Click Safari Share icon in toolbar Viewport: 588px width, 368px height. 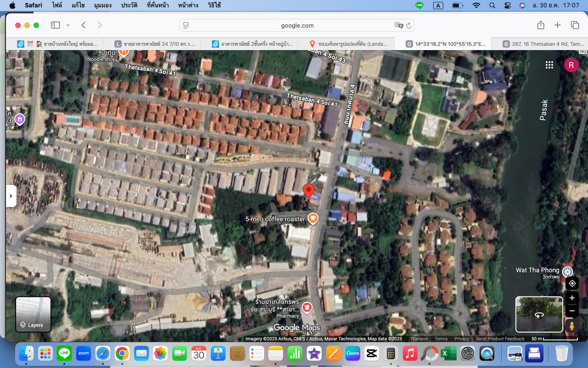tap(540, 25)
